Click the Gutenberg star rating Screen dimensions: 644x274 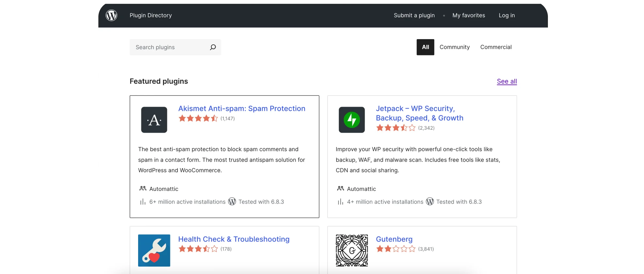pyautogui.click(x=396, y=249)
